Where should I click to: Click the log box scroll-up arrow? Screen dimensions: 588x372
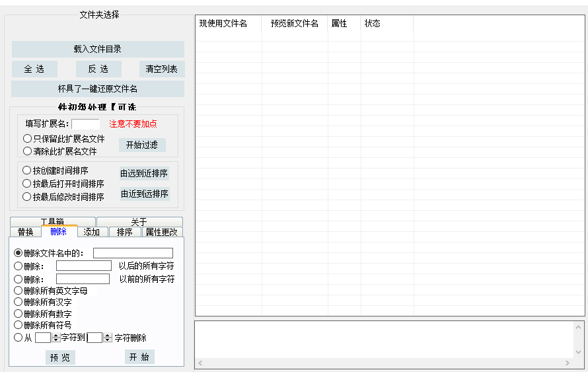click(578, 327)
